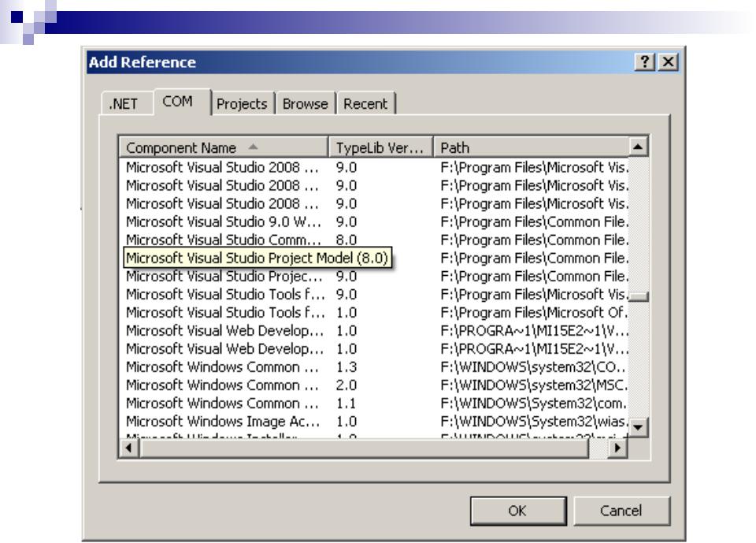The height and width of the screenshot is (543, 756).
Task: Click the 1.3 version cell
Action: tap(346, 367)
